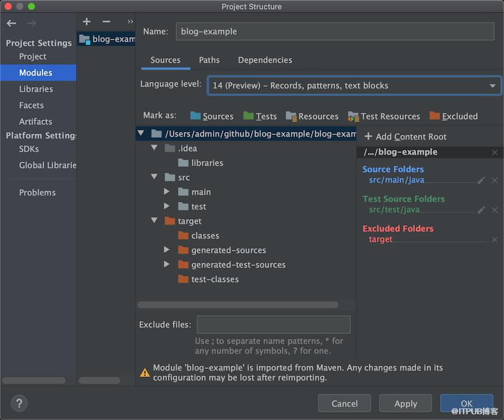Remove src/test/java from test folders
This screenshot has height=420, width=504.
click(495, 210)
